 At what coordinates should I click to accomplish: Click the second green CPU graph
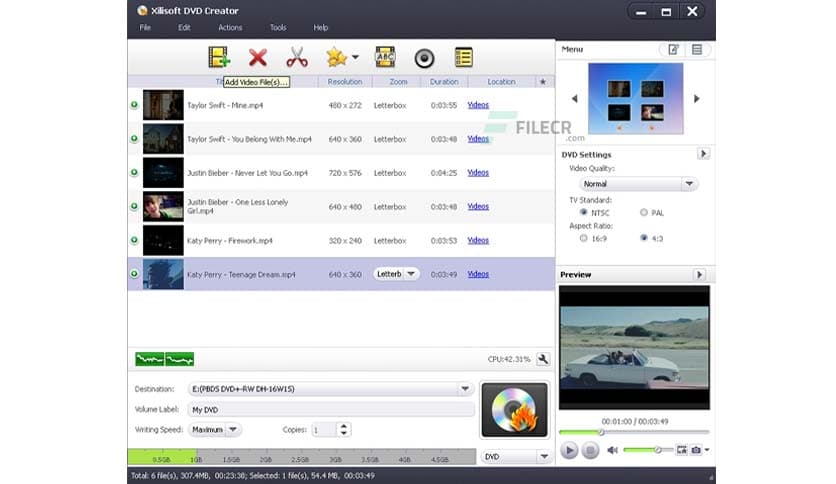point(180,359)
